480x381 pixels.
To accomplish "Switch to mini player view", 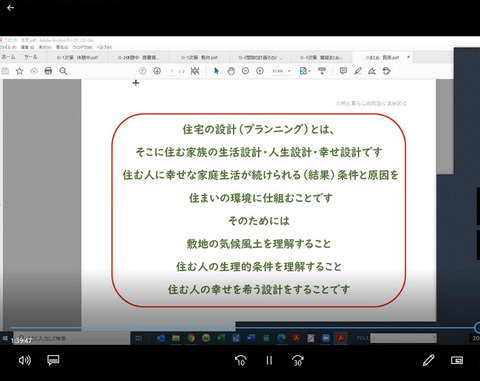I will click(457, 360).
